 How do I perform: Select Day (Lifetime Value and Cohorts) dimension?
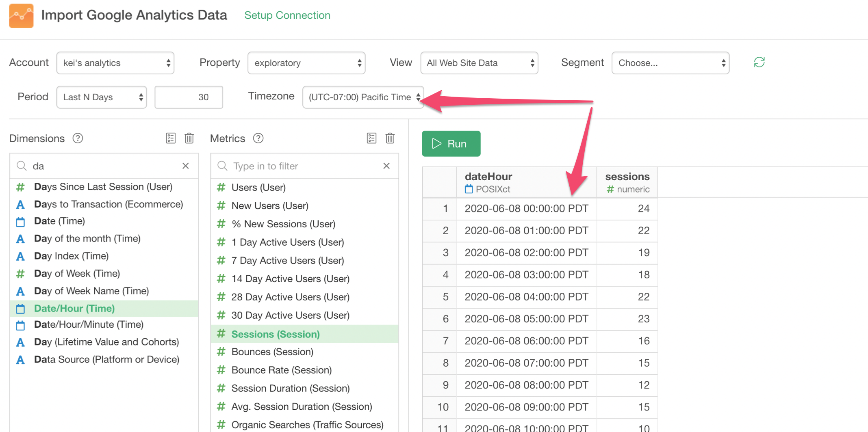tap(104, 342)
